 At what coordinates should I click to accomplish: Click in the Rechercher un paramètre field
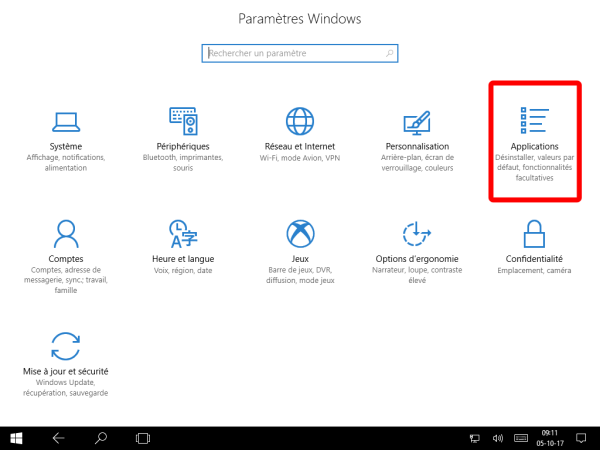pyautogui.click(x=300, y=53)
